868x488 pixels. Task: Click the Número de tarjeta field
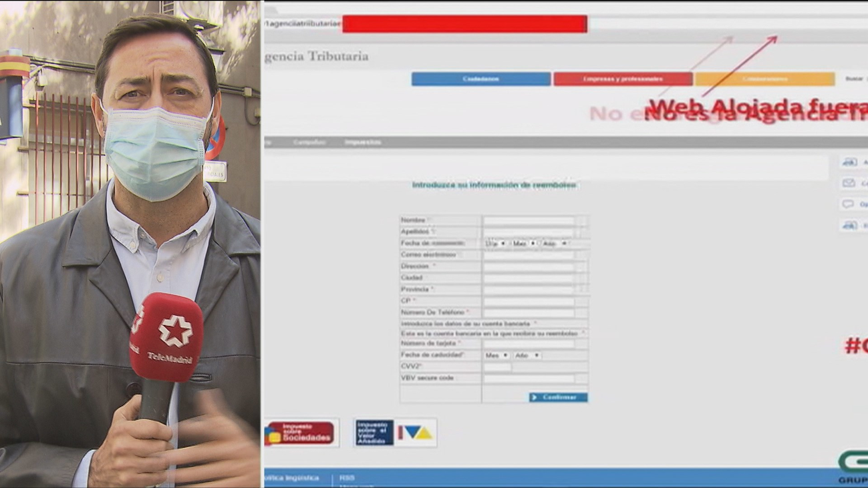pos(529,344)
